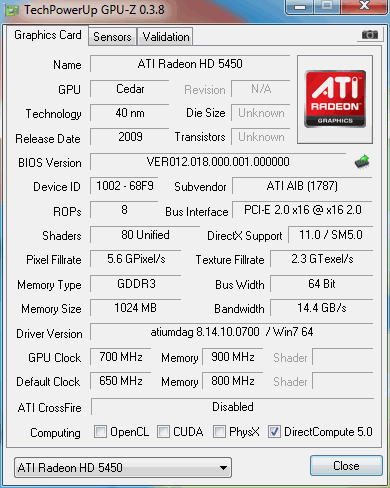The width and height of the screenshot is (390, 488).
Task: Click the Close button
Action: 346,465
